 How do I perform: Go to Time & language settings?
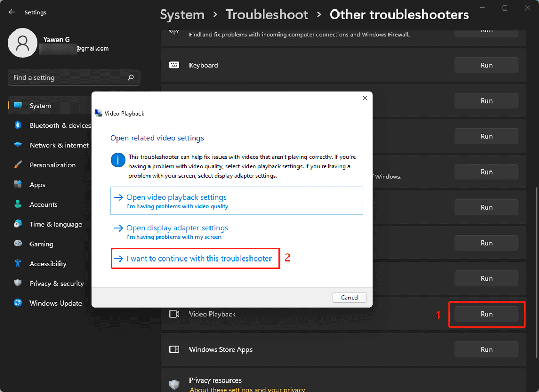(x=55, y=224)
